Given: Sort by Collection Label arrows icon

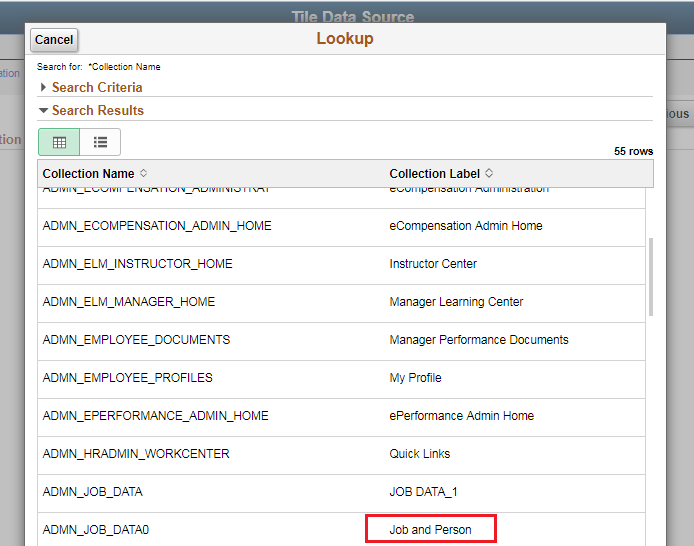Looking at the screenshot, I should click(x=489, y=174).
